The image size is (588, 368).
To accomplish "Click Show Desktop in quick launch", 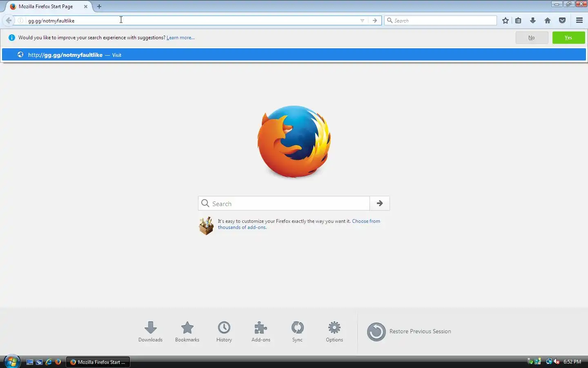I will click(30, 362).
